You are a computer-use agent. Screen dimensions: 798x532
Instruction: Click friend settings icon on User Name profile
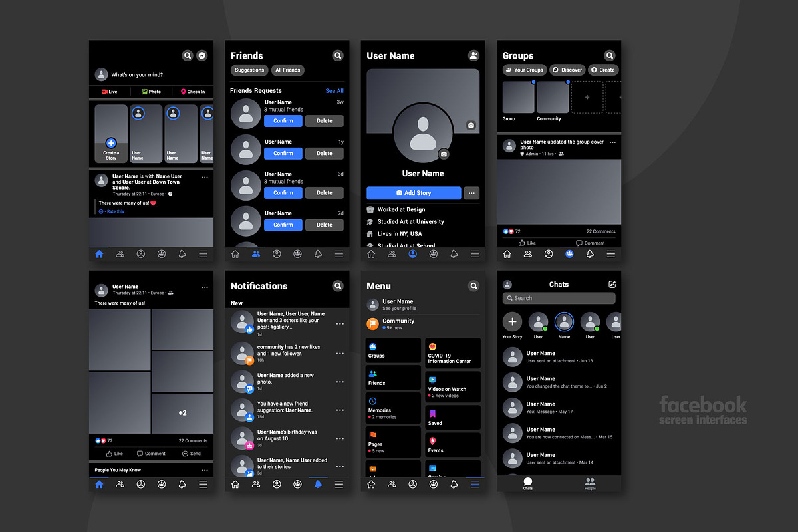pyautogui.click(x=473, y=56)
